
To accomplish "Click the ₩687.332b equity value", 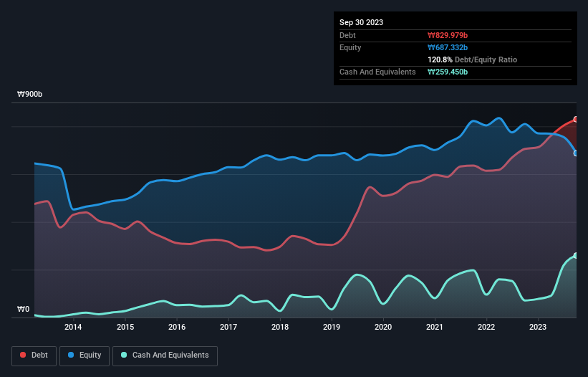I will [x=448, y=47].
